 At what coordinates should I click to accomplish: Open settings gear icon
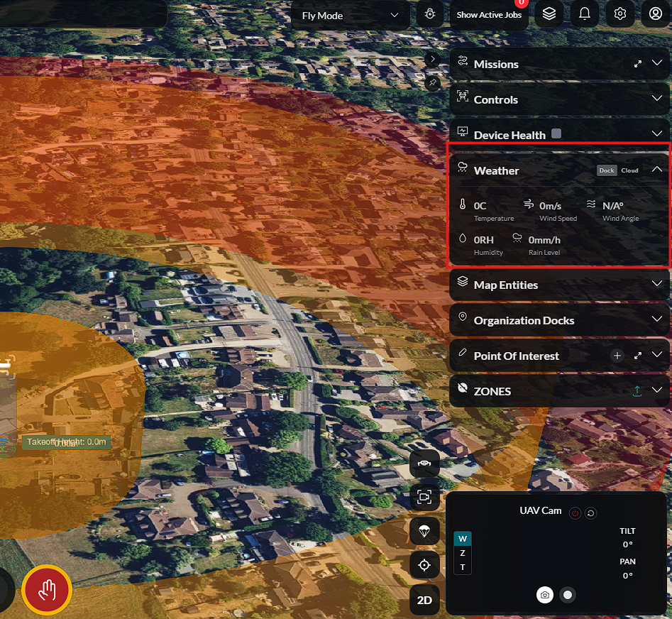619,13
